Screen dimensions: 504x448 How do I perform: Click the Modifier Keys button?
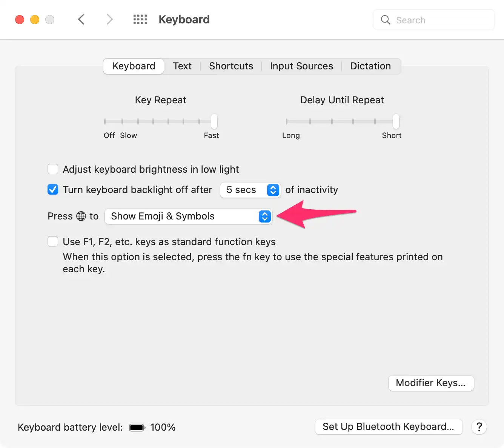(x=431, y=383)
